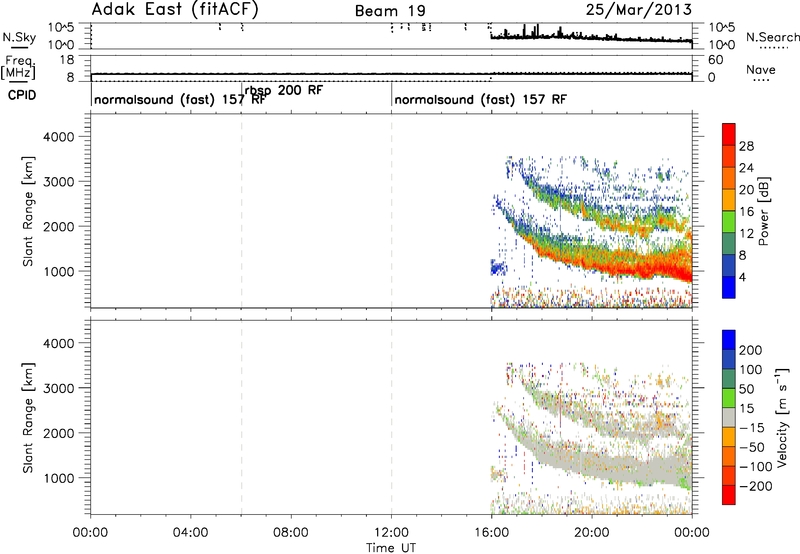
Task: Click the '200' tick on Velocity colorbar
Action: 751,350
